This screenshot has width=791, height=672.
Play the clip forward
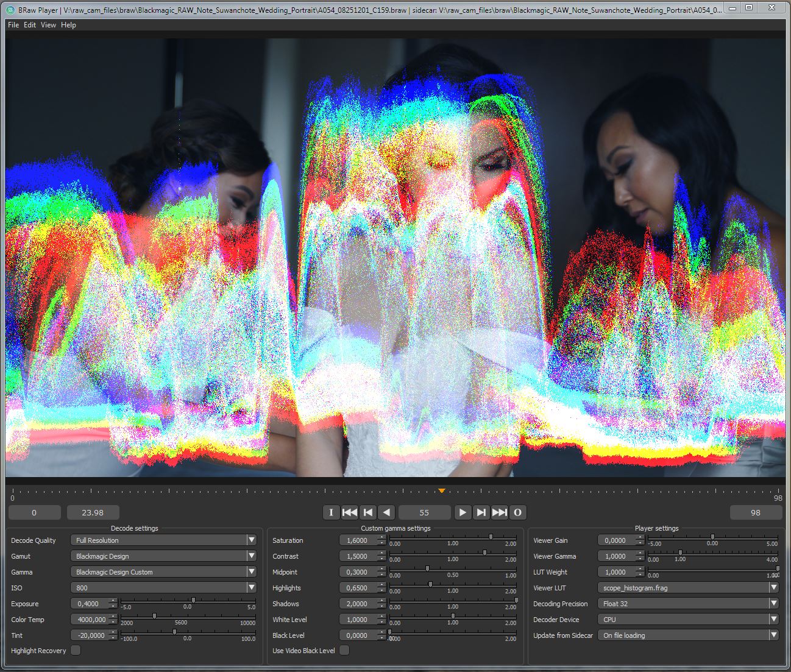pyautogui.click(x=463, y=512)
